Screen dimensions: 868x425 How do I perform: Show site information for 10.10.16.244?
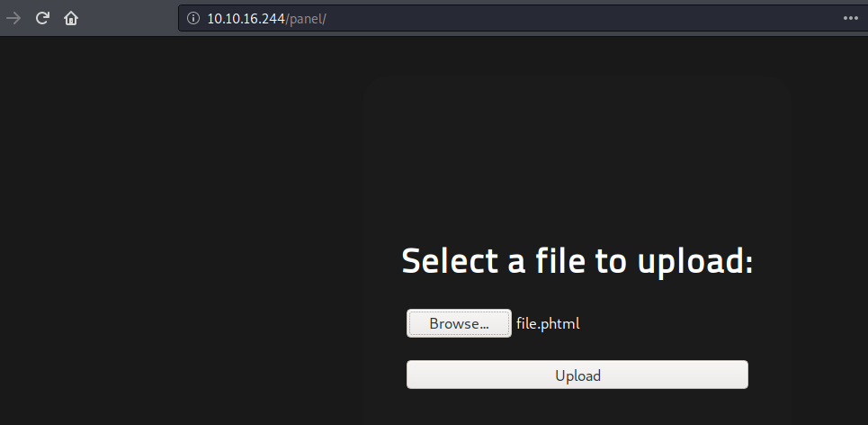[192, 18]
